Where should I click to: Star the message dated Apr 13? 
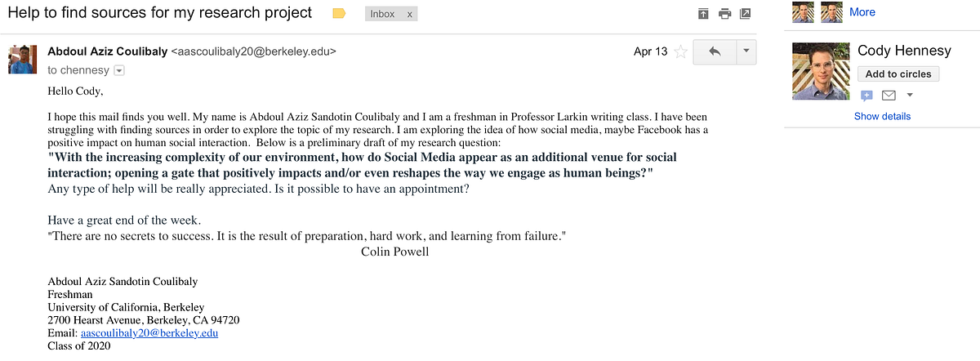(679, 52)
